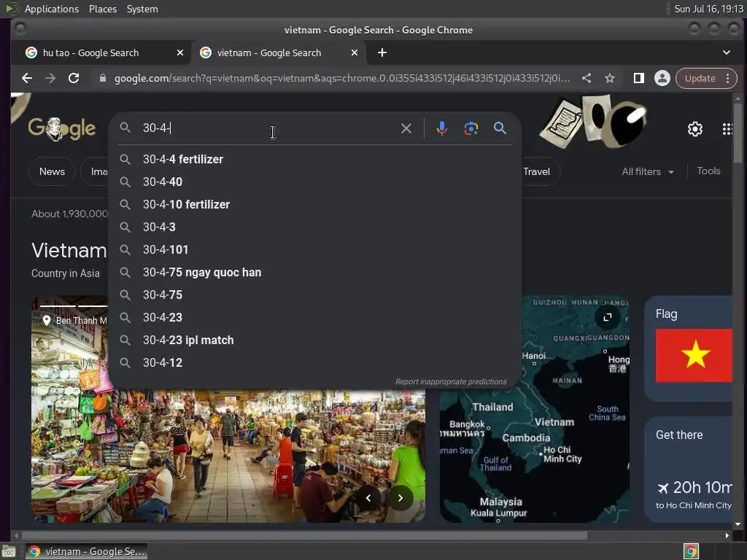The image size is (747, 560).
Task: Share this page icon in address bar
Action: [587, 78]
